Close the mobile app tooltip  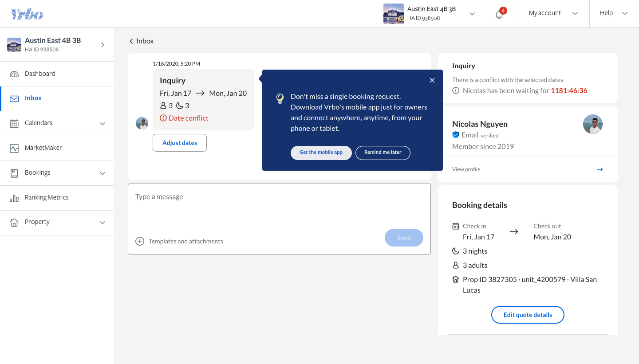click(432, 80)
